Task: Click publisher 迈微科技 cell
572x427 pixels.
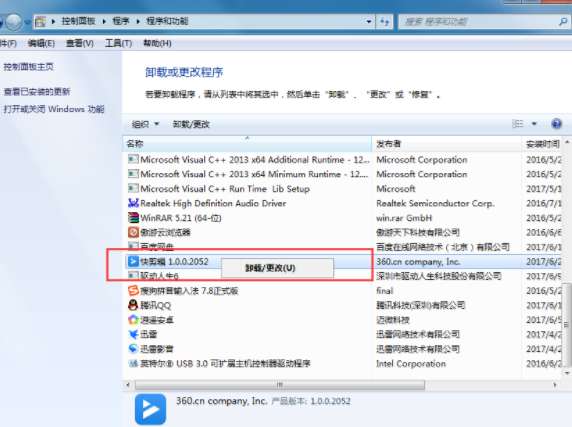Action: (x=393, y=320)
